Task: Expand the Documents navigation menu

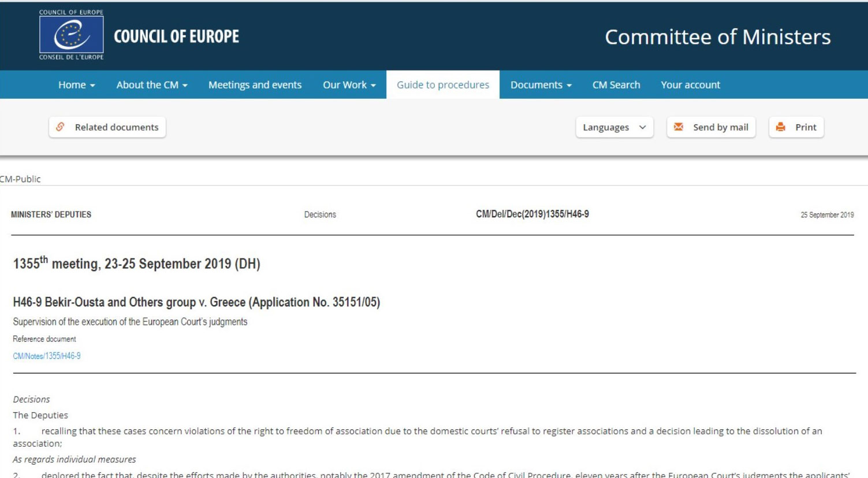Action: pos(541,85)
